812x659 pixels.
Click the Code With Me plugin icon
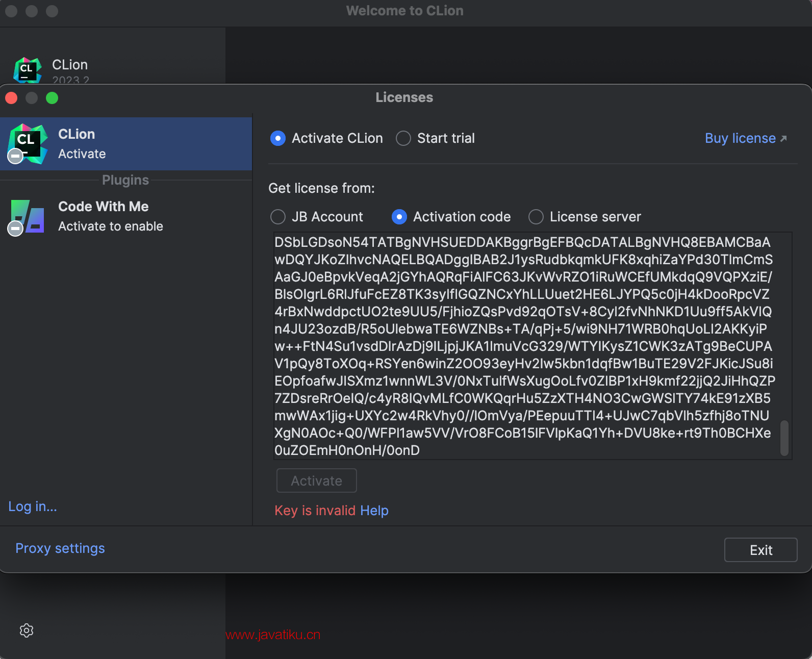28,216
